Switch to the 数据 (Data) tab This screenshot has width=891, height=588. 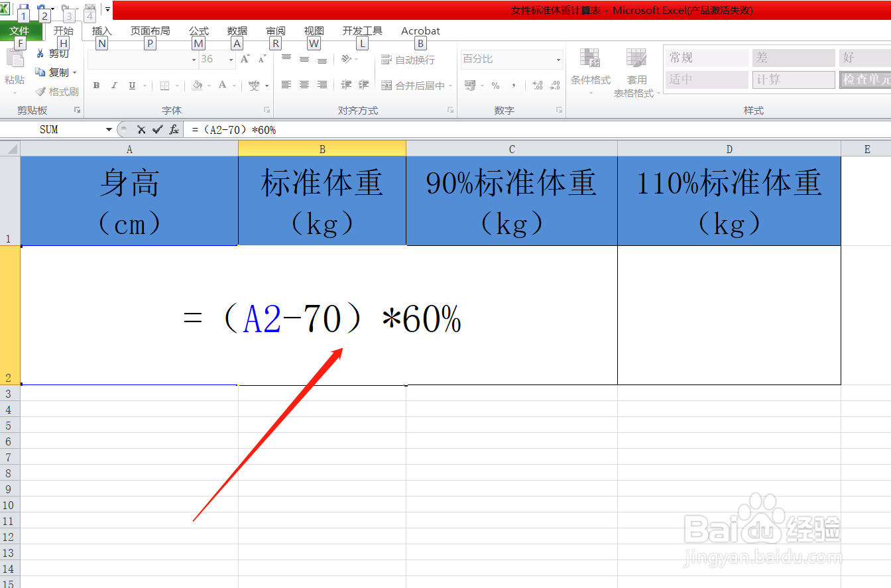[237, 31]
